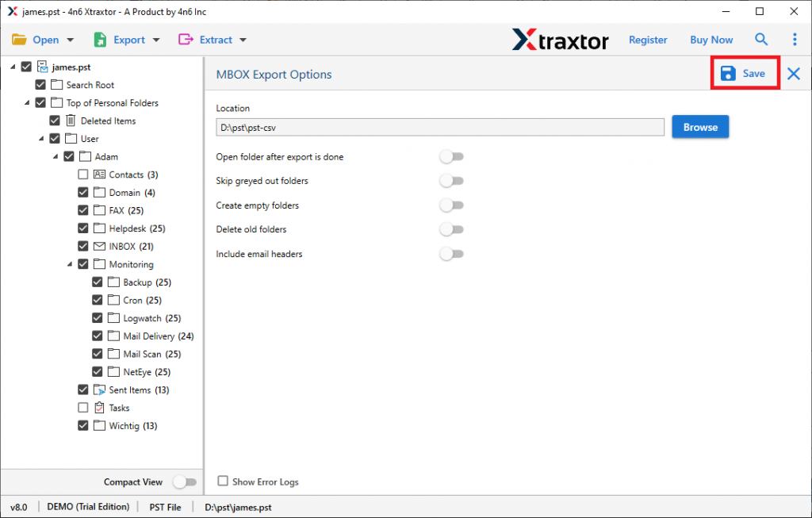Click the Sent Items folder icon
This screenshot has height=518, width=812.
tap(100, 389)
